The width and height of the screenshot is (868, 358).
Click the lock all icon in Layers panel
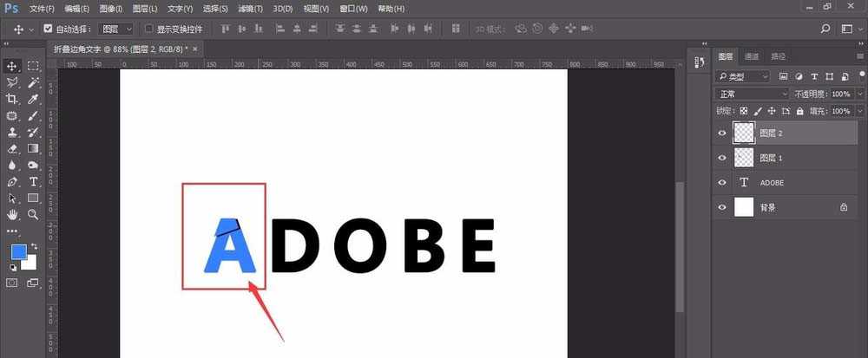[x=799, y=112]
